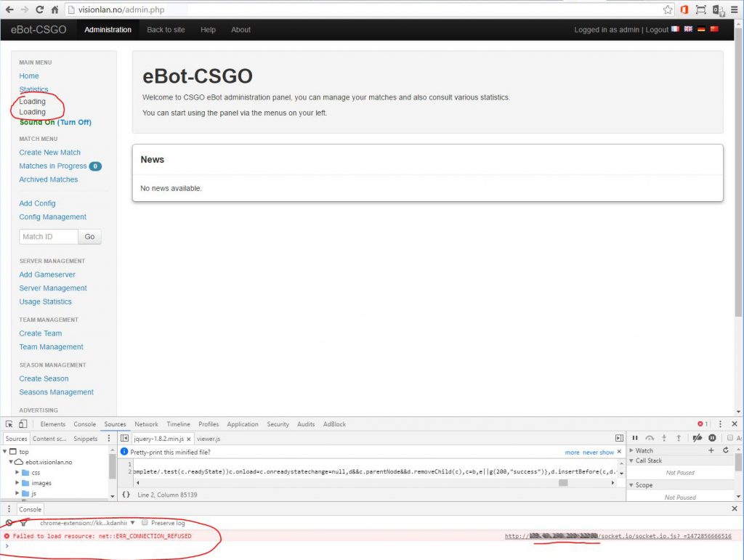Open socket.io.js error source link
The image size is (744, 560).
pyautogui.click(x=618, y=536)
